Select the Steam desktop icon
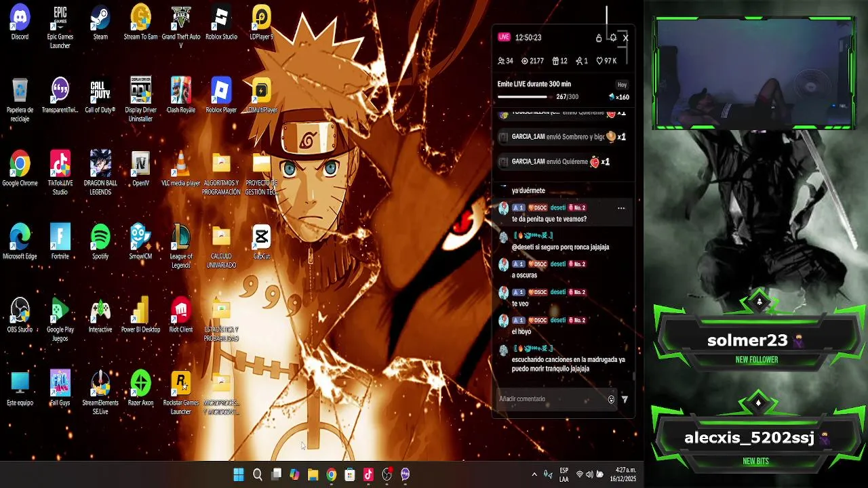 point(100,23)
